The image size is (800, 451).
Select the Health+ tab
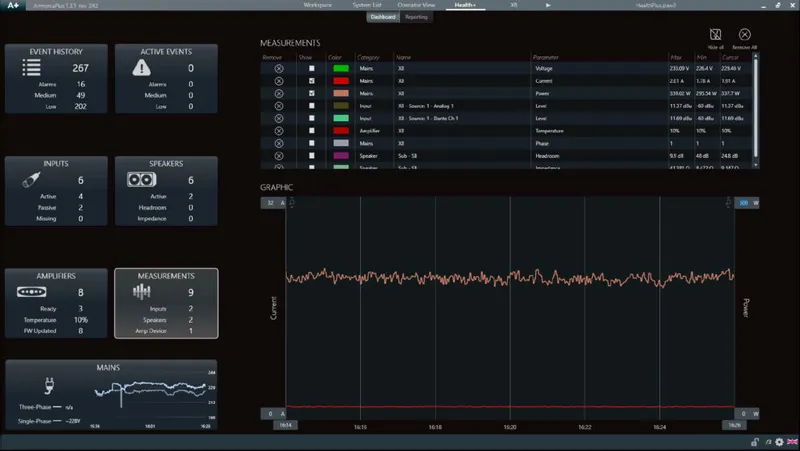[465, 5]
